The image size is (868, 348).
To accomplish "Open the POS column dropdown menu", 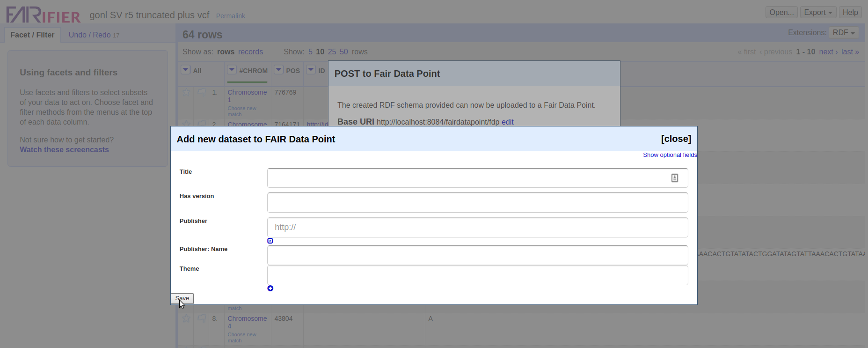I will (278, 70).
